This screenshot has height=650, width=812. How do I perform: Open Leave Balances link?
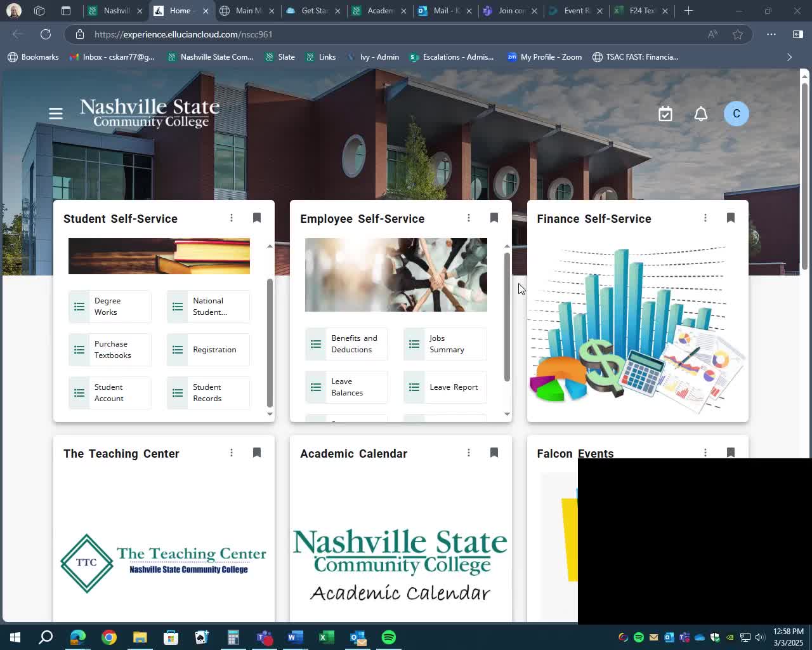click(x=346, y=387)
